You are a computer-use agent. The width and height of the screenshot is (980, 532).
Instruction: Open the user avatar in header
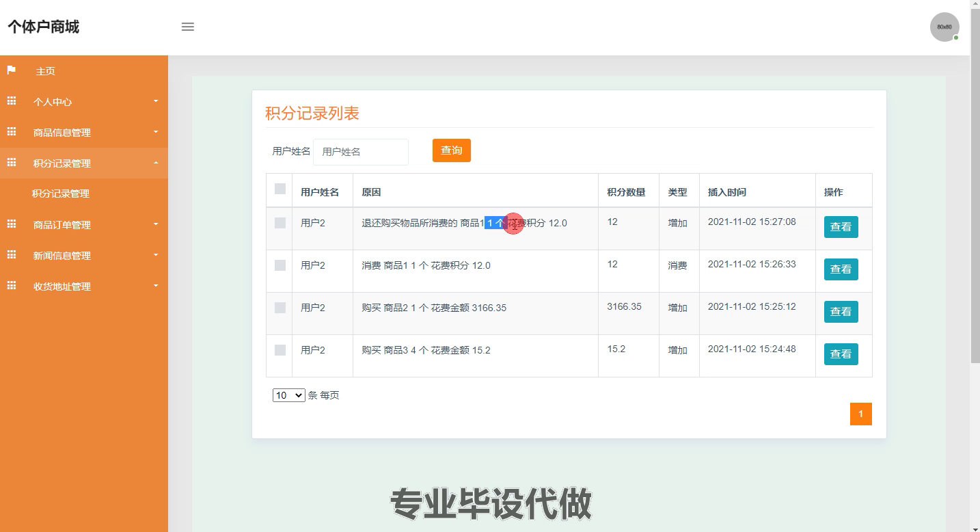click(x=944, y=27)
